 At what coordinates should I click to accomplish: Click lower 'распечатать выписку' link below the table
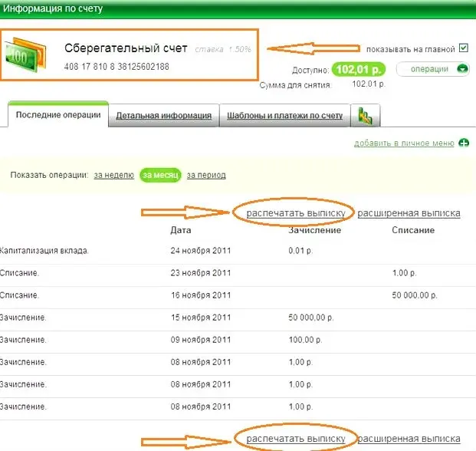tap(296, 439)
